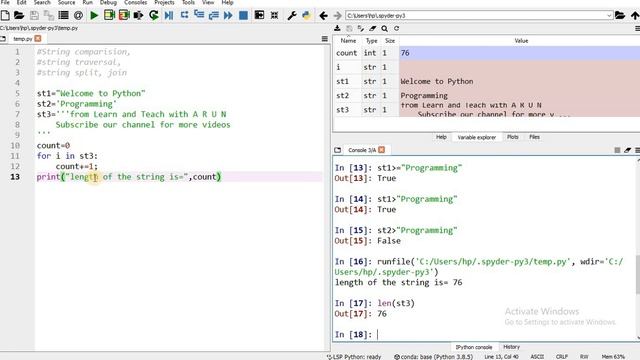This screenshot has width=640, height=360.
Task: Create a new file with the toolbar icon
Action: coord(5,16)
